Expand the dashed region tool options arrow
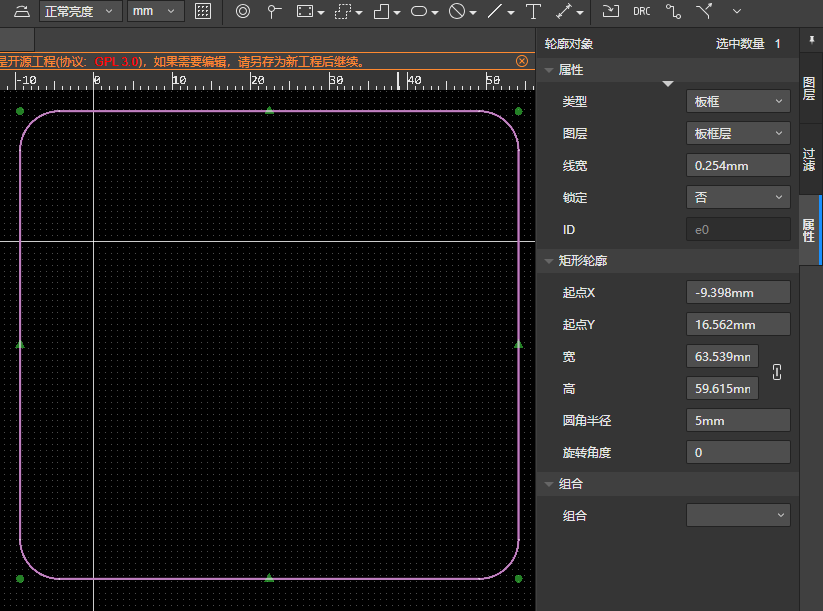Image resolution: width=823 pixels, height=611 pixels. tap(359, 13)
